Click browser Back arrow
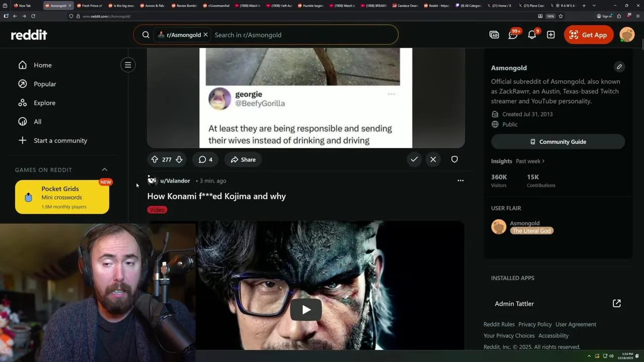This screenshot has height=362, width=644. point(15,16)
